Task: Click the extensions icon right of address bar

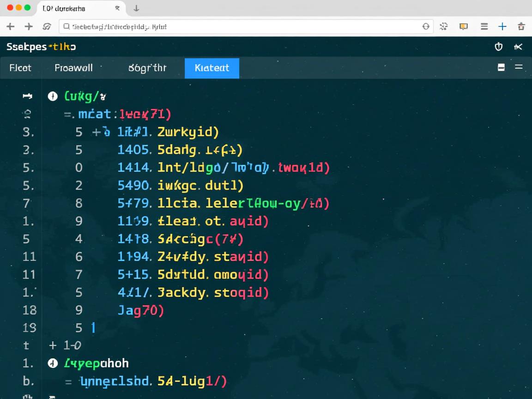Action: pos(444,27)
